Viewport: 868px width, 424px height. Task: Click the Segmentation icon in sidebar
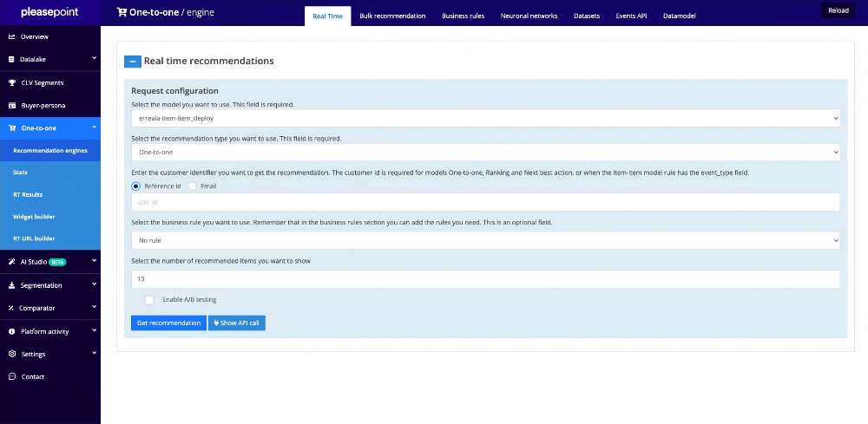[12, 285]
